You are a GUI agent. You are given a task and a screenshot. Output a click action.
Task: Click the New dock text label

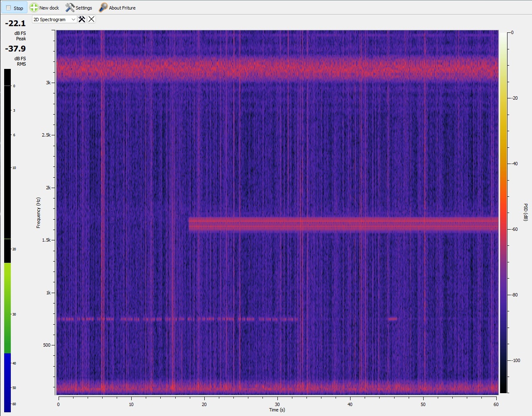click(x=49, y=8)
